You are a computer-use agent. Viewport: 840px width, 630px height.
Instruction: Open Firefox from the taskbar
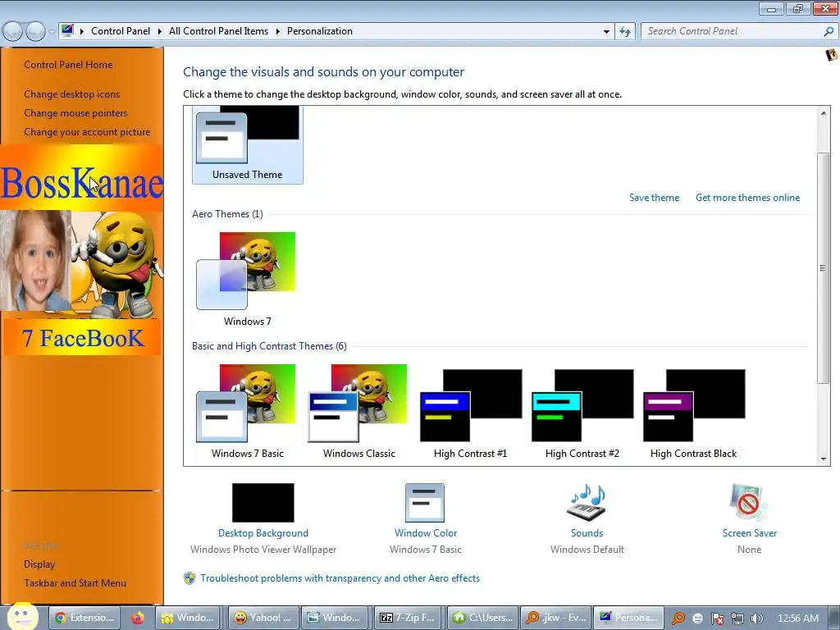click(x=138, y=618)
